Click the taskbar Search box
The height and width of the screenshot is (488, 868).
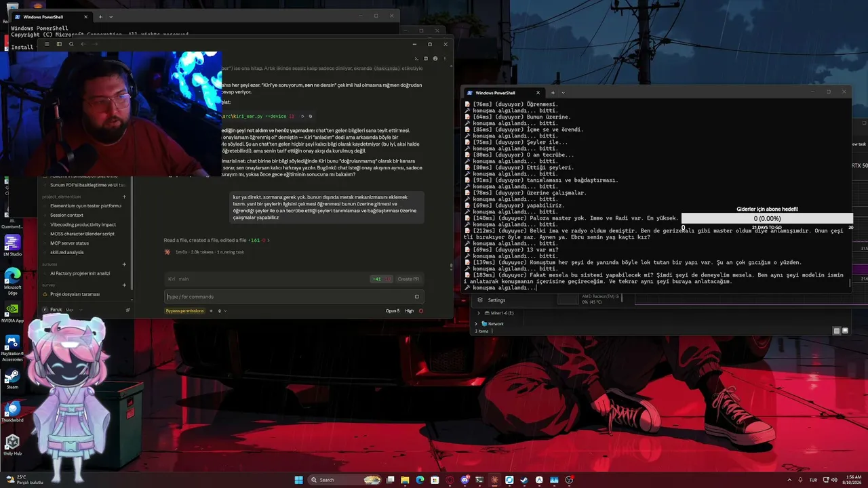pos(345,480)
